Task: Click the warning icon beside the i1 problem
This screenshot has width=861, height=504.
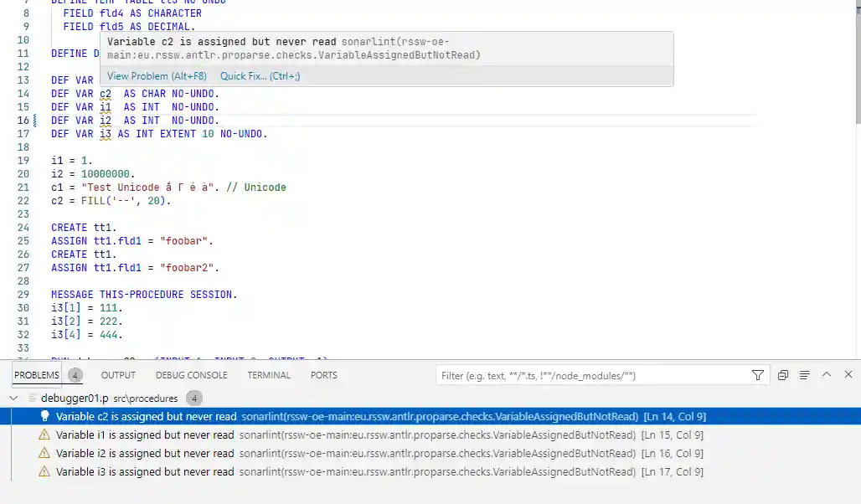Action: 44,435
